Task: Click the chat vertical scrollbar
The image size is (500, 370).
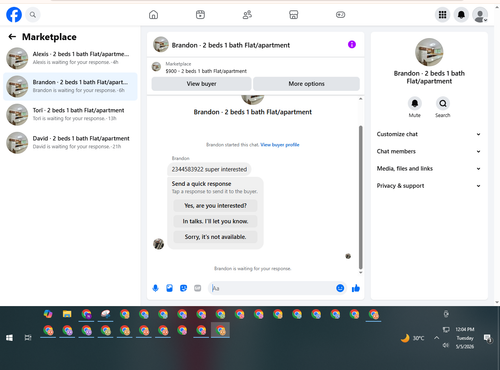Action: (x=360, y=197)
